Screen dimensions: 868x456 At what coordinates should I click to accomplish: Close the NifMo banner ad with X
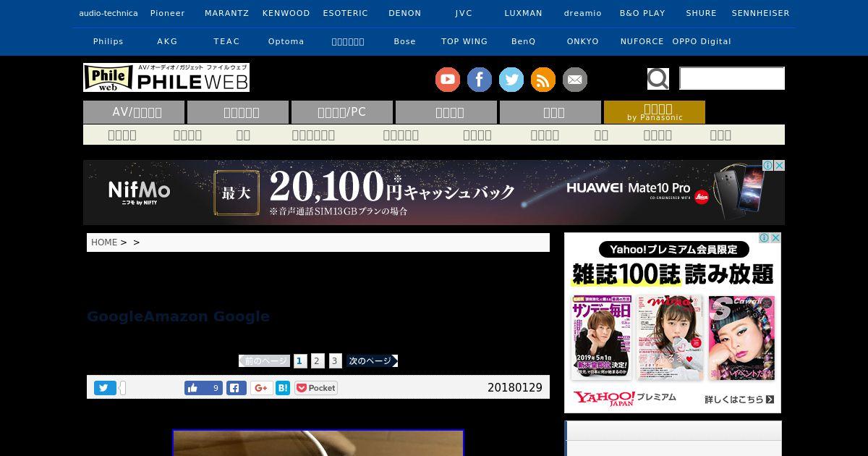780,166
